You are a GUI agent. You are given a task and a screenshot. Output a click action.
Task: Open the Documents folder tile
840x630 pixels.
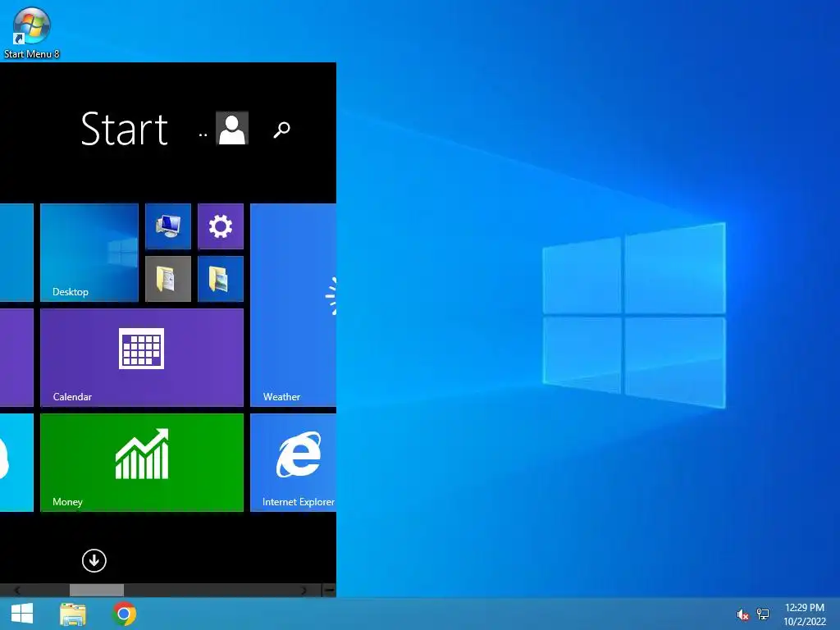(x=168, y=279)
